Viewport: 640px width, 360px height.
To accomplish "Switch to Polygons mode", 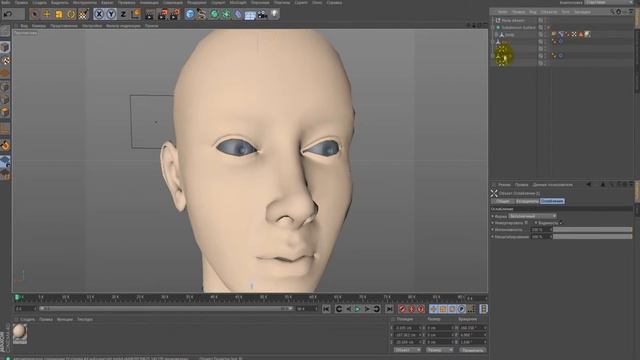I will click(x=5, y=112).
